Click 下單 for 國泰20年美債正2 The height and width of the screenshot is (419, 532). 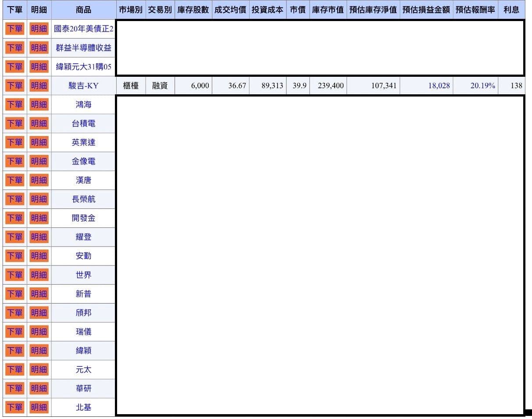point(14,29)
